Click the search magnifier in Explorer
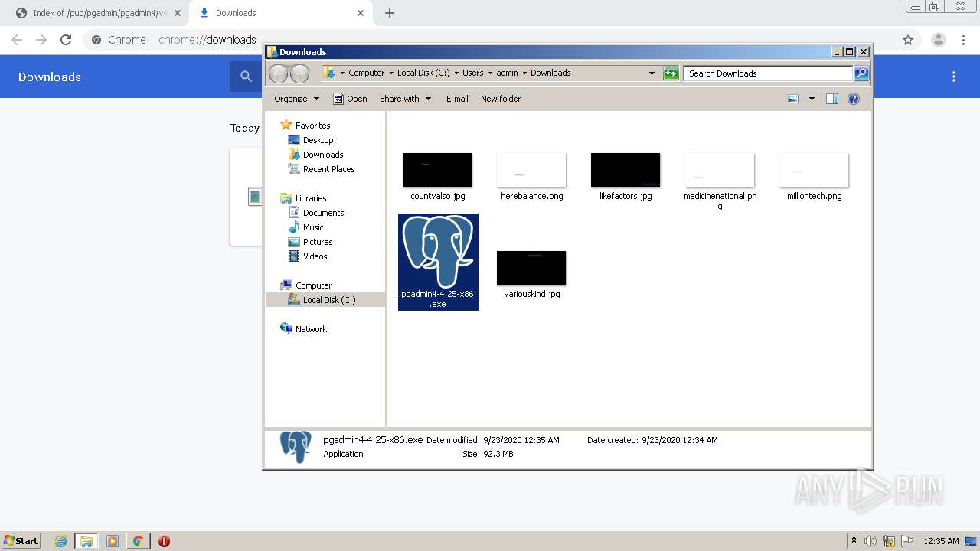Viewport: 980px width, 551px height. tap(861, 73)
